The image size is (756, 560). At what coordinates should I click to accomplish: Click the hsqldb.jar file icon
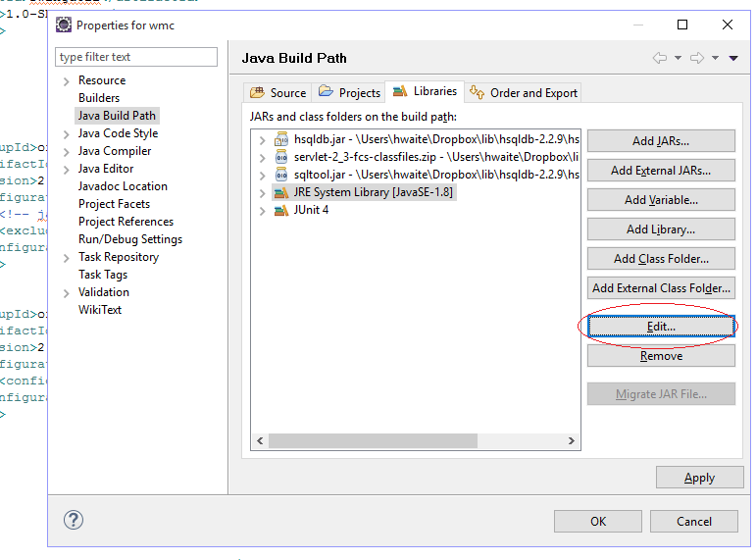(281, 139)
